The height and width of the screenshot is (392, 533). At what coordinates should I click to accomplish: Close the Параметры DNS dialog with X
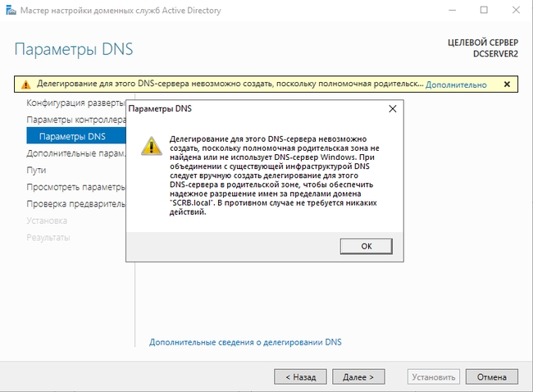pos(393,109)
